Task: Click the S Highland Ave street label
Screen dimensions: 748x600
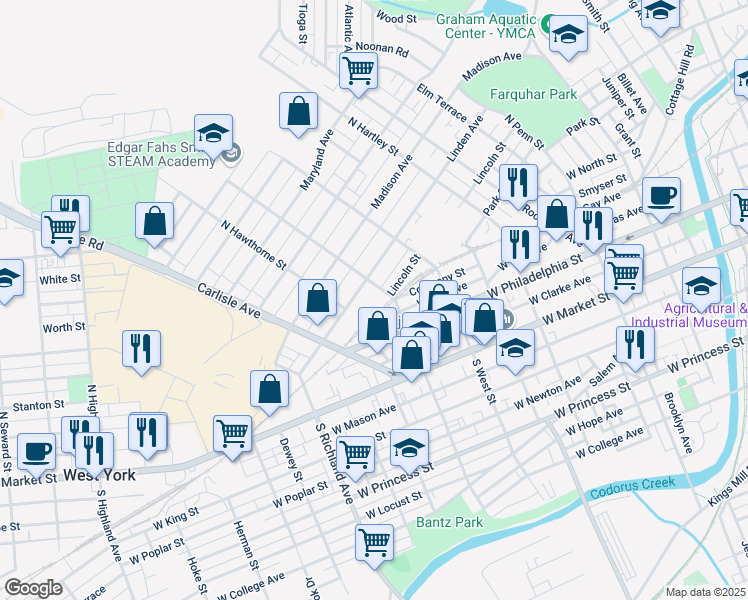Action: tap(109, 526)
